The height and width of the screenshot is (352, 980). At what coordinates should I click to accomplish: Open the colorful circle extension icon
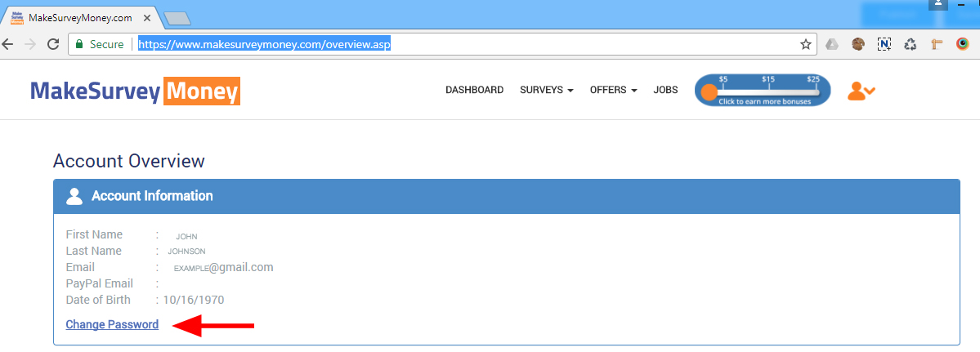point(963,43)
